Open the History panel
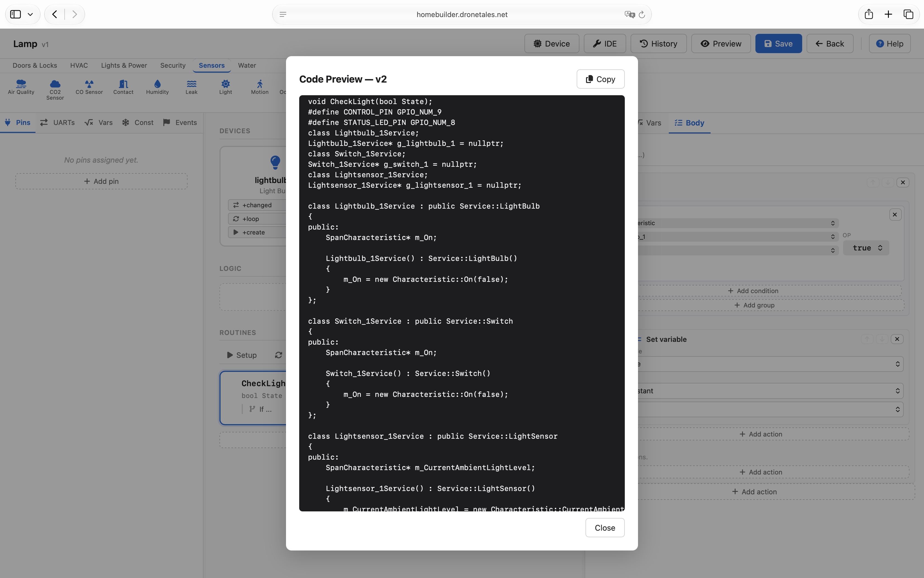This screenshot has height=578, width=924. point(658,43)
